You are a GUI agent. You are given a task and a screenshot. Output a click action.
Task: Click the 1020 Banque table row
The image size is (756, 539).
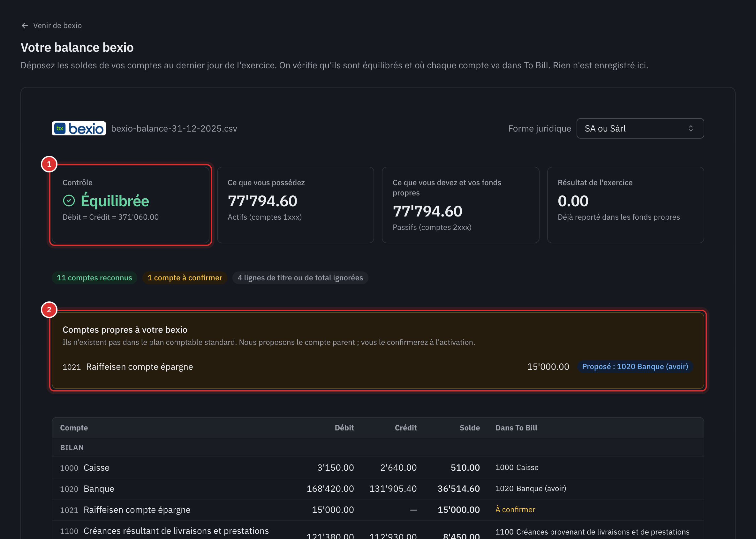[x=378, y=489]
